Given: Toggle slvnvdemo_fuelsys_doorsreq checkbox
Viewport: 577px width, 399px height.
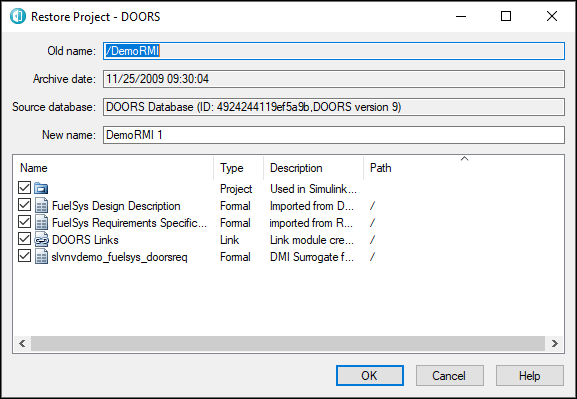Looking at the screenshot, I should pyautogui.click(x=24, y=255).
